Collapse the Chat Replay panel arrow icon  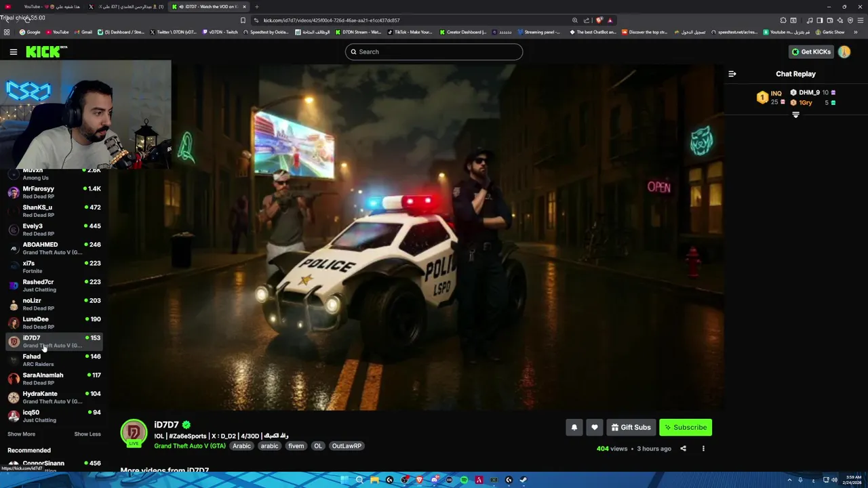(732, 74)
